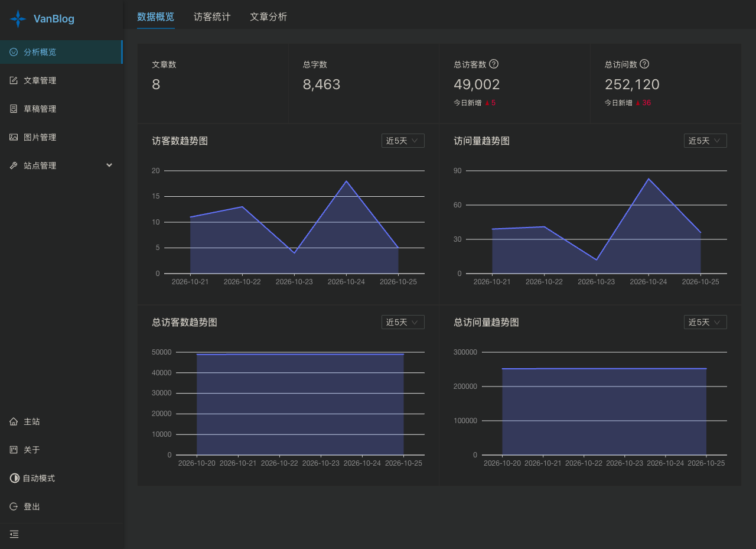This screenshot has height=549, width=756.
Task: Click the question-mark icon beside 总访问数
Action: [645, 64]
